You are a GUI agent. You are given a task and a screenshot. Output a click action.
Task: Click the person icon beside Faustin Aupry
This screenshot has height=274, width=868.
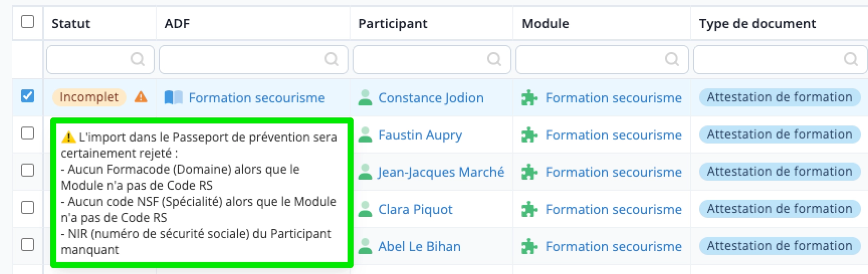point(365,134)
